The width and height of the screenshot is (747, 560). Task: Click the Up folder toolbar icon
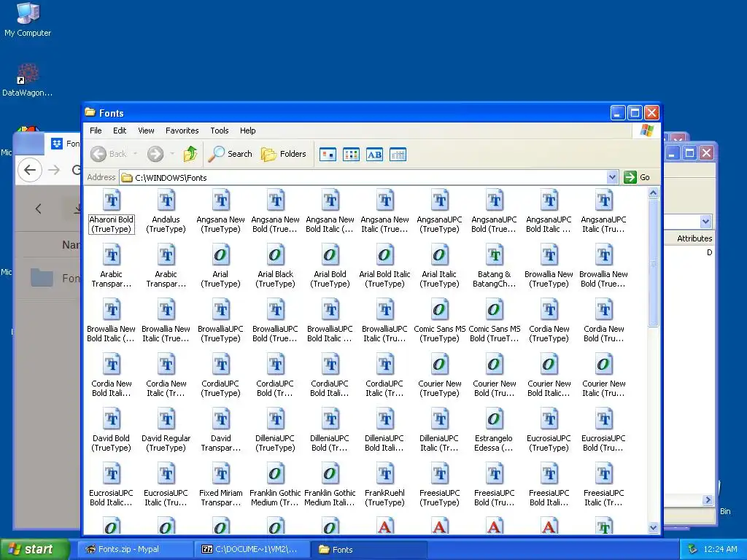pos(190,154)
